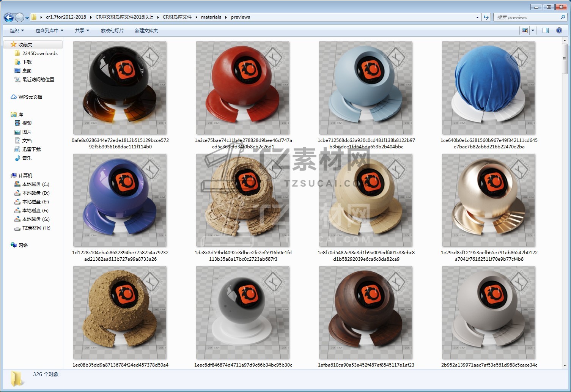Open the 包含到库中 menu
This screenshot has width=571, height=392.
tap(49, 30)
